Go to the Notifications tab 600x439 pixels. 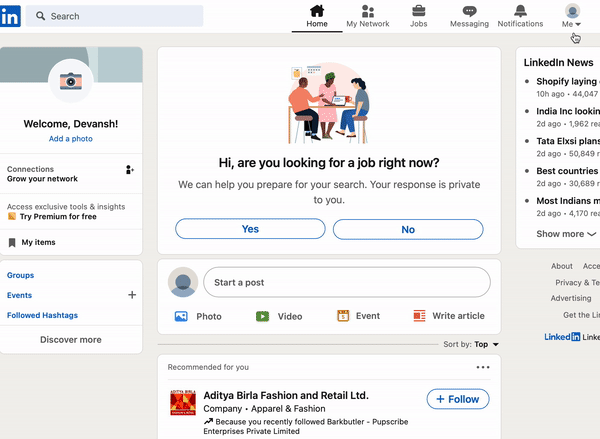[520, 16]
